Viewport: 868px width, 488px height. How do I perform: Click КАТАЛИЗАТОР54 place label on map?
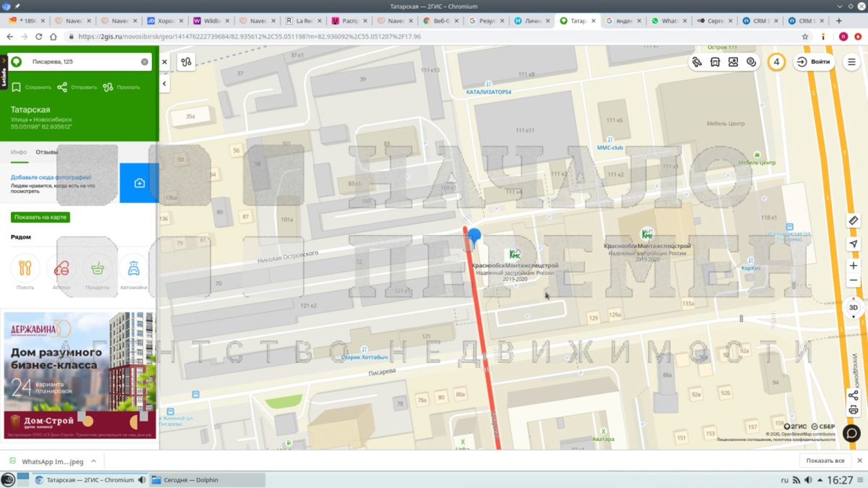click(488, 92)
